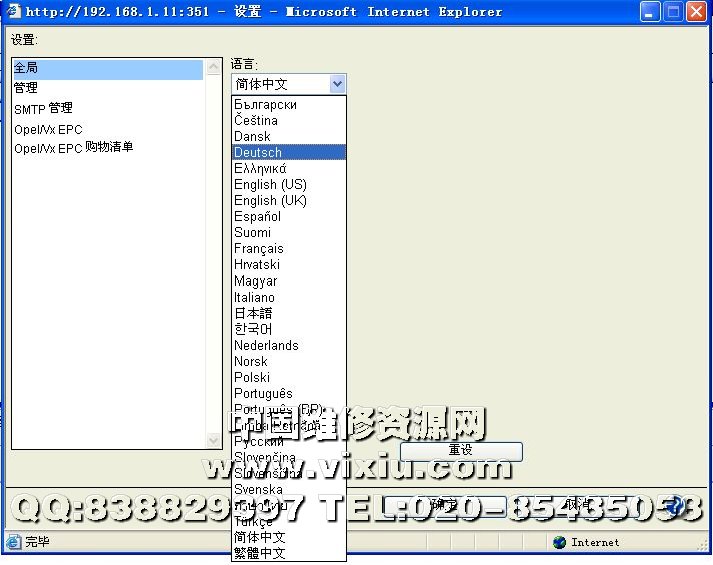Select English (UK) language option
This screenshot has width=713, height=565.
tap(289, 200)
